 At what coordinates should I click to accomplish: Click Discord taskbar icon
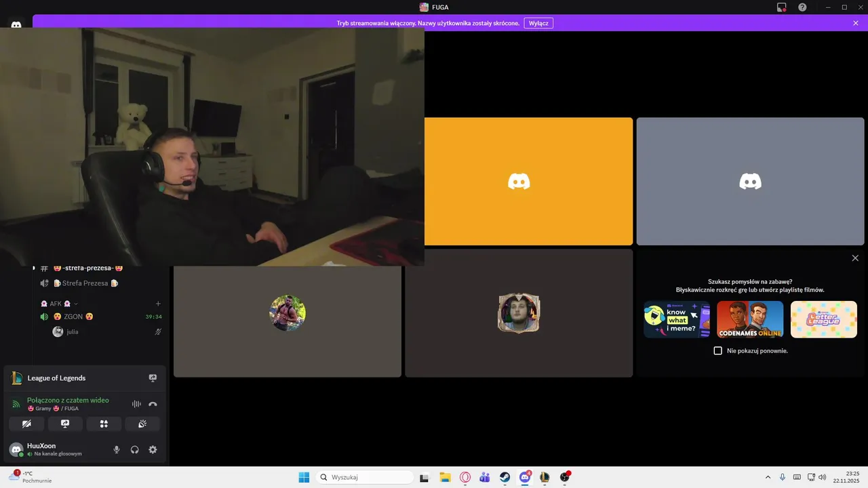click(x=525, y=477)
